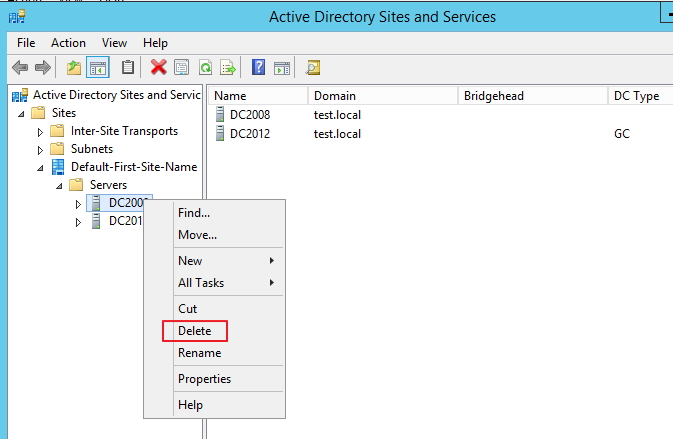Select the Subnets tree item label
The width and height of the screenshot is (673, 439).
pos(92,149)
